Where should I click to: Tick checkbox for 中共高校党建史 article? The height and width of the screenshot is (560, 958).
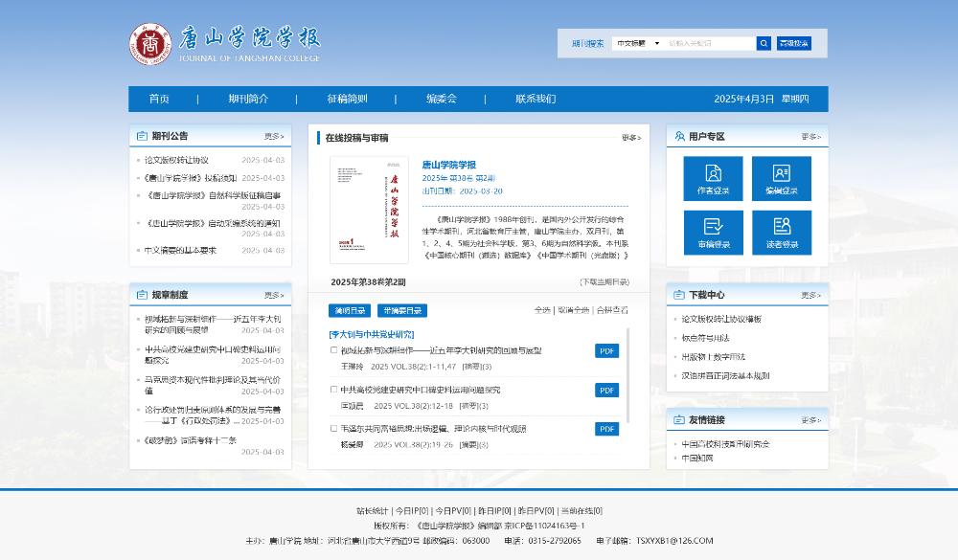pyautogui.click(x=333, y=390)
